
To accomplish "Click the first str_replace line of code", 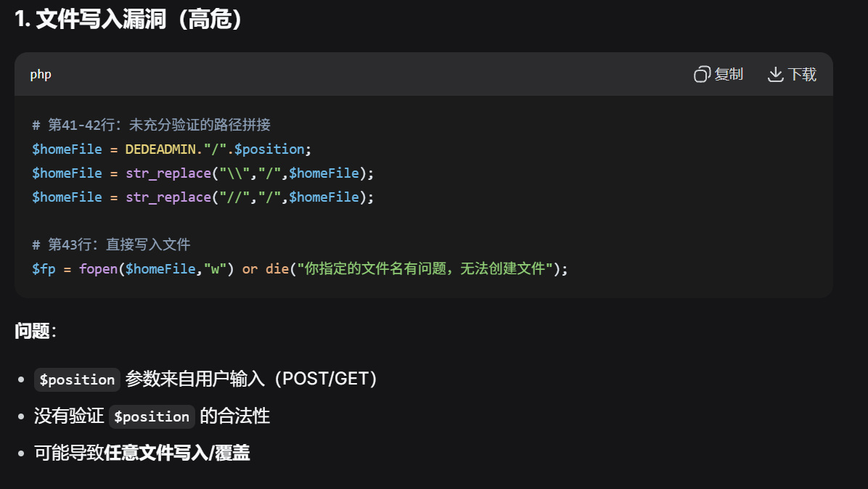I will (x=203, y=173).
